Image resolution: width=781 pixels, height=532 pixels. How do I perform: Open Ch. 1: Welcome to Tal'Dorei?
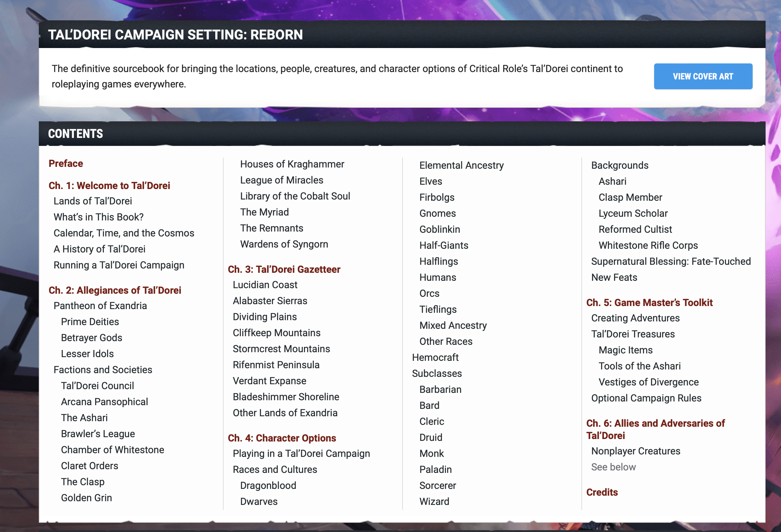point(109,185)
